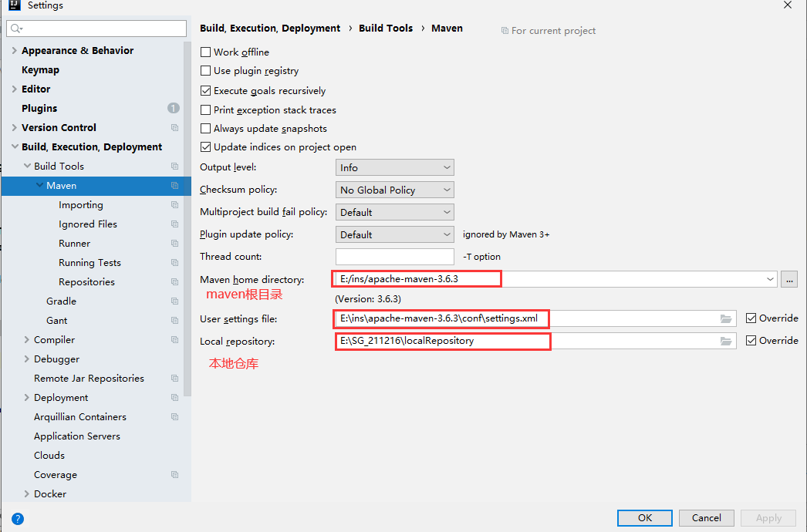Click the sidebar vertical scrollbar

(187, 219)
